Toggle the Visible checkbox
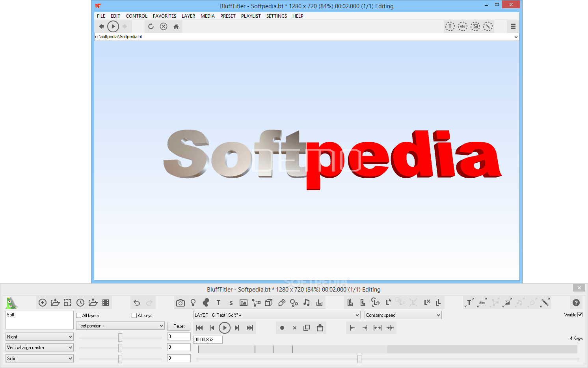 click(580, 315)
